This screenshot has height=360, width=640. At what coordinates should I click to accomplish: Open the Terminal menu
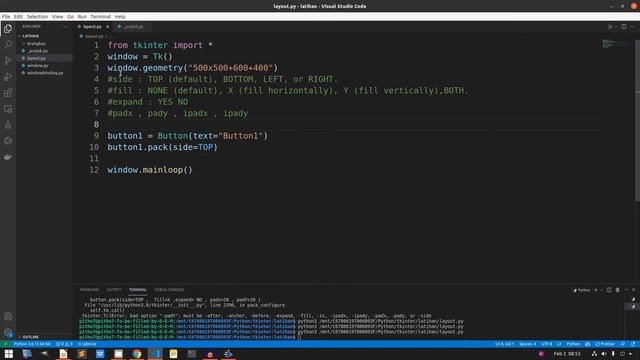point(100,17)
